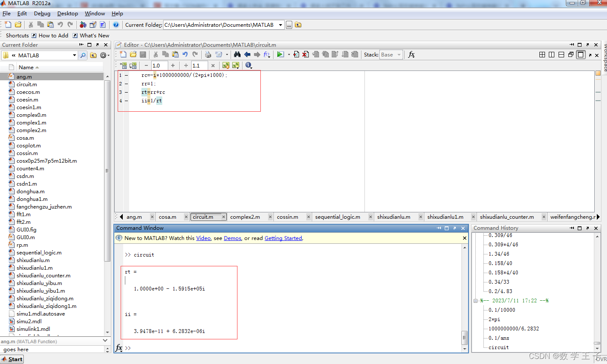Run the circuit.m script with the green arrow
Screen dimensions: 607x364
[x=280, y=54]
